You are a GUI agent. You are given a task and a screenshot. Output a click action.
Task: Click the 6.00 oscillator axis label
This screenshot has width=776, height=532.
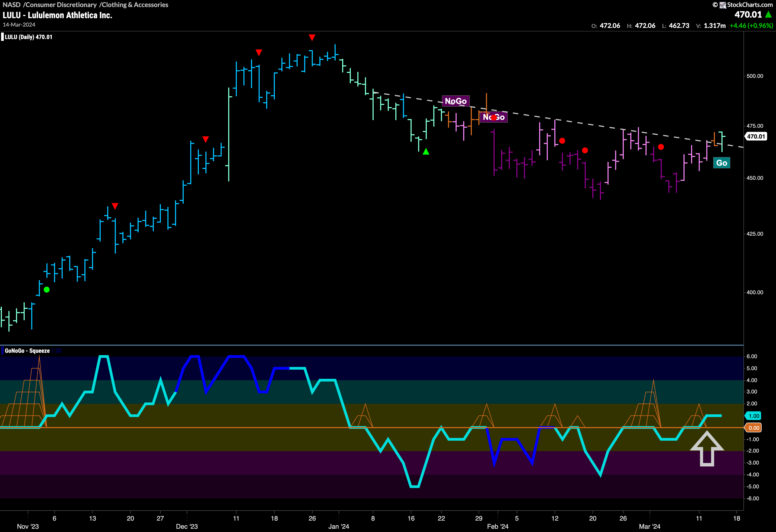click(x=752, y=357)
